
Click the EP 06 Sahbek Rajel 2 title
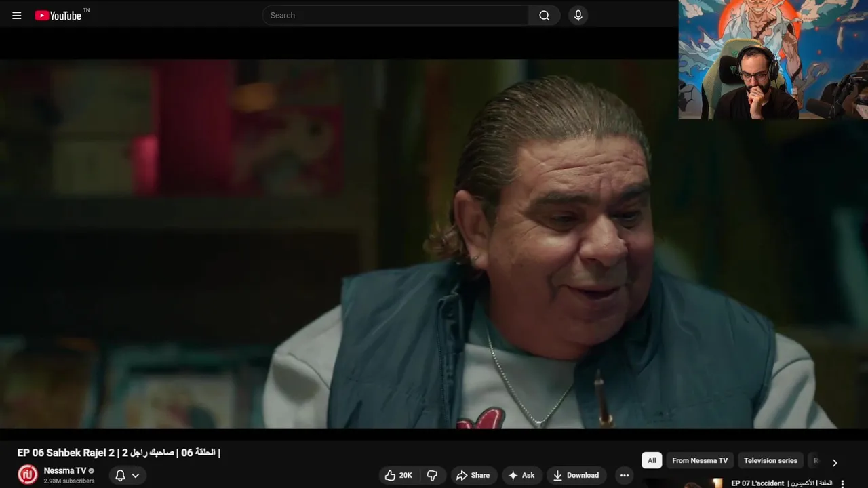[x=119, y=453]
